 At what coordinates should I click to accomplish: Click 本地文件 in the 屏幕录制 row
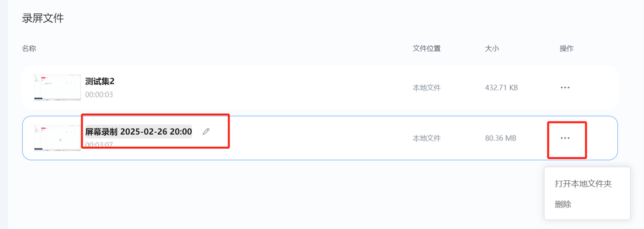(x=427, y=138)
